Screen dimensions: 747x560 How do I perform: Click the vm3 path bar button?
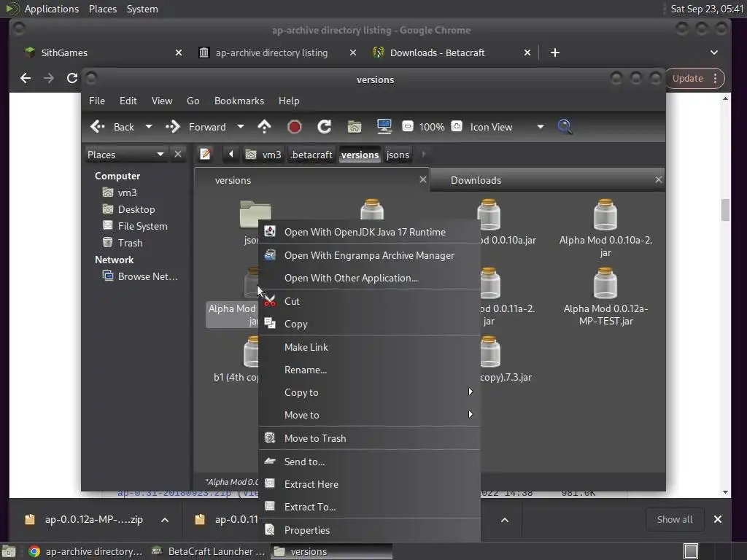click(x=263, y=155)
